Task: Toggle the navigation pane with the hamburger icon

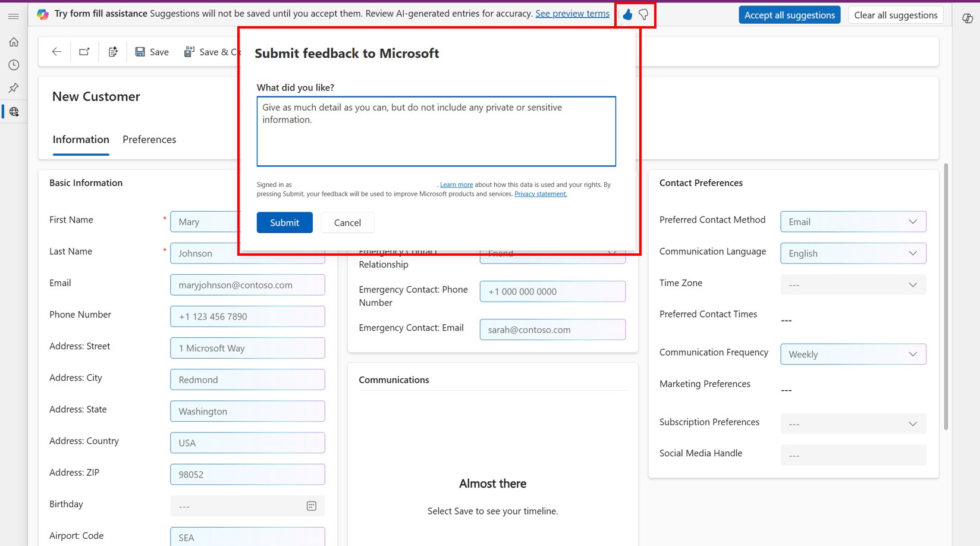Action: (14, 16)
